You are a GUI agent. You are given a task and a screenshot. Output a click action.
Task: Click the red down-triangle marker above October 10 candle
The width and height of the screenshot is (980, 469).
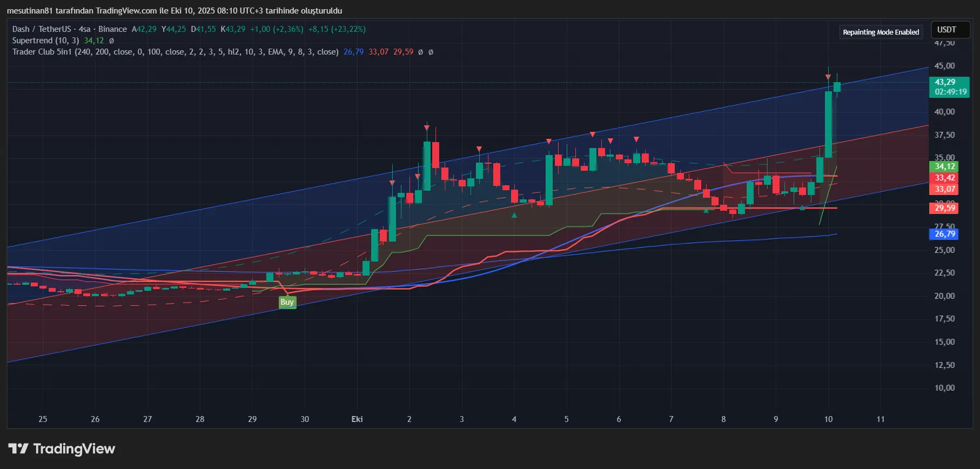pyautogui.click(x=828, y=77)
